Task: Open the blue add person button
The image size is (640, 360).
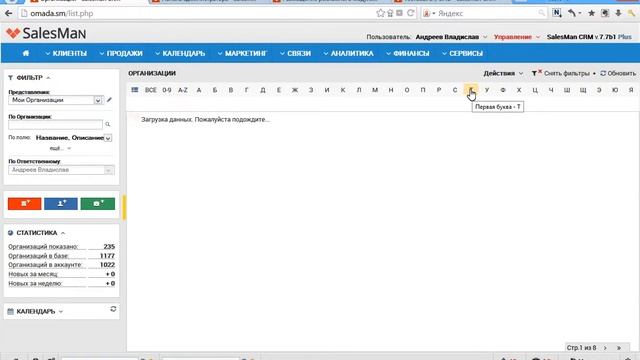Action: click(x=61, y=203)
